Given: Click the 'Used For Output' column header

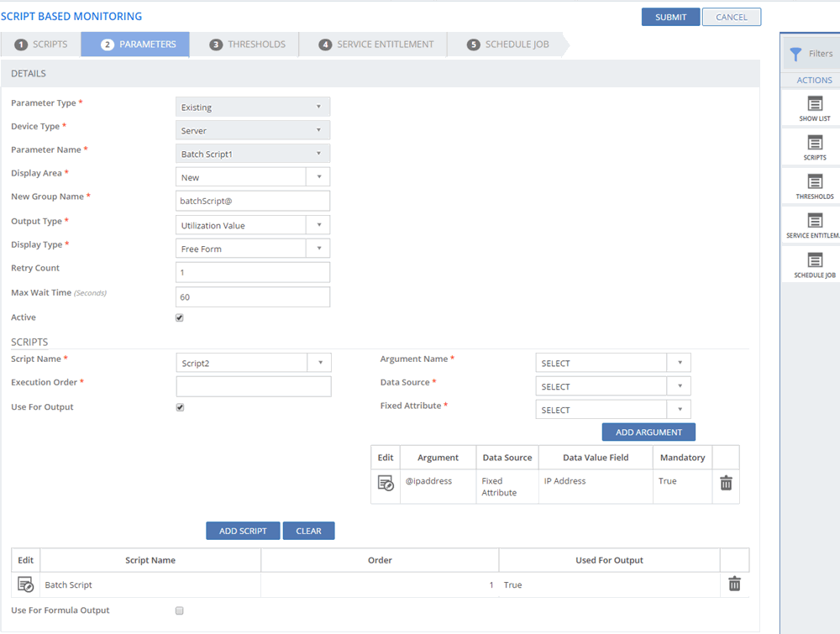Looking at the screenshot, I should coord(609,560).
